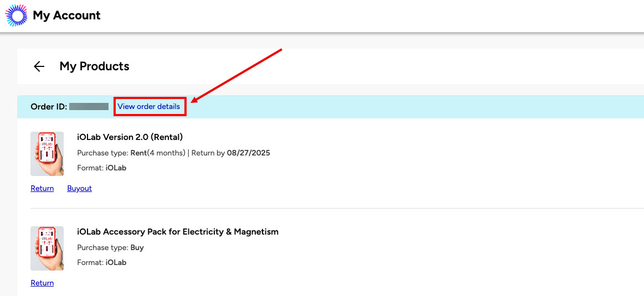This screenshot has height=296, width=644.
Task: Open the iOLab Accessory Pack thumbnail image
Action: pos(47,248)
